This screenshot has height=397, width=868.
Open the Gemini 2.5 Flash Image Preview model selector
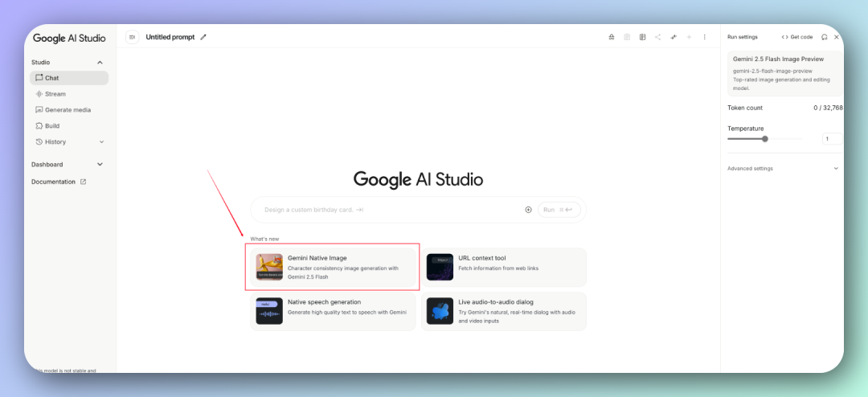click(785, 74)
